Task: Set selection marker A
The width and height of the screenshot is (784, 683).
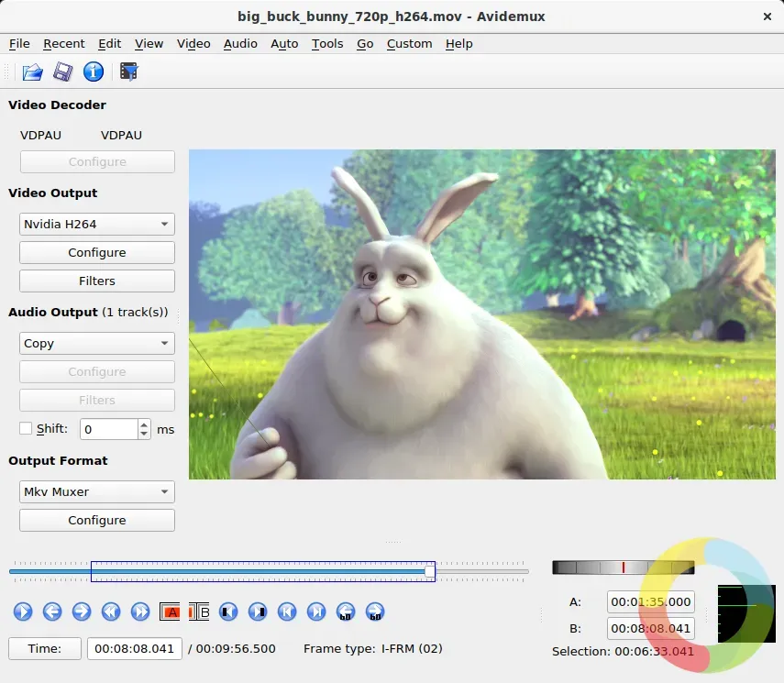Action: point(170,611)
